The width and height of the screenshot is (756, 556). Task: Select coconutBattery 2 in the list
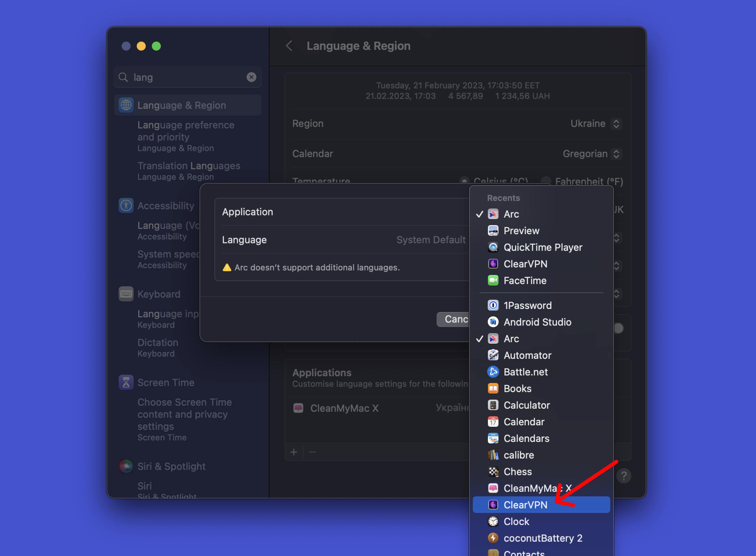[x=541, y=538]
